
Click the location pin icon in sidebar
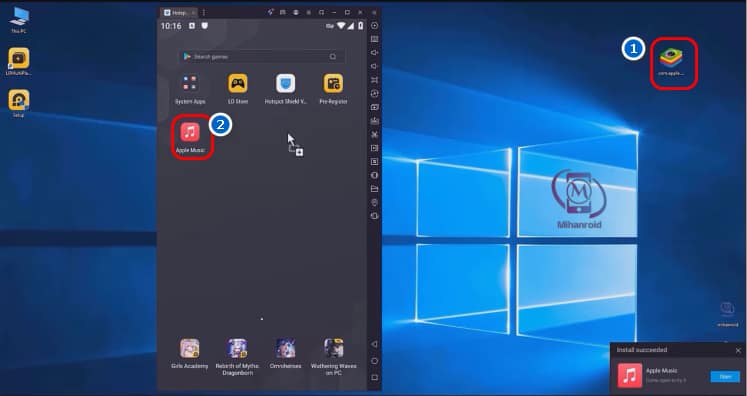pyautogui.click(x=374, y=203)
